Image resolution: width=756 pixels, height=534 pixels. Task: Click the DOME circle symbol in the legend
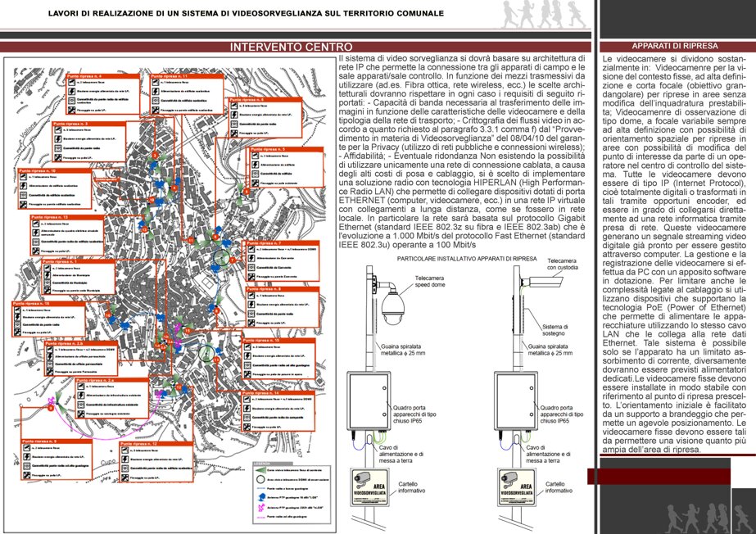pyautogui.click(x=260, y=480)
